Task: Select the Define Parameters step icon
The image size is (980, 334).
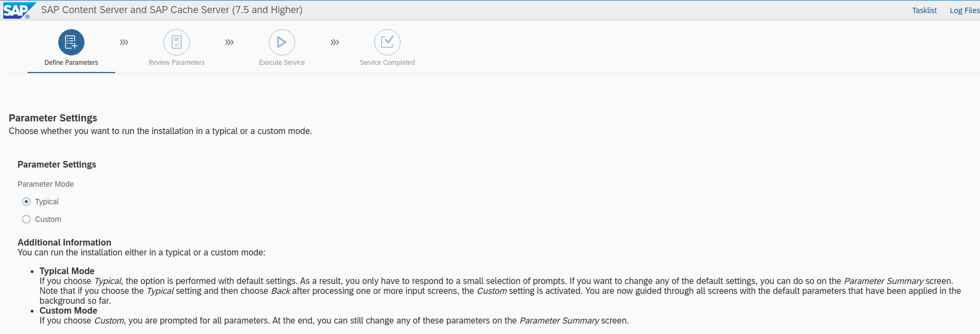Action: 71,42
